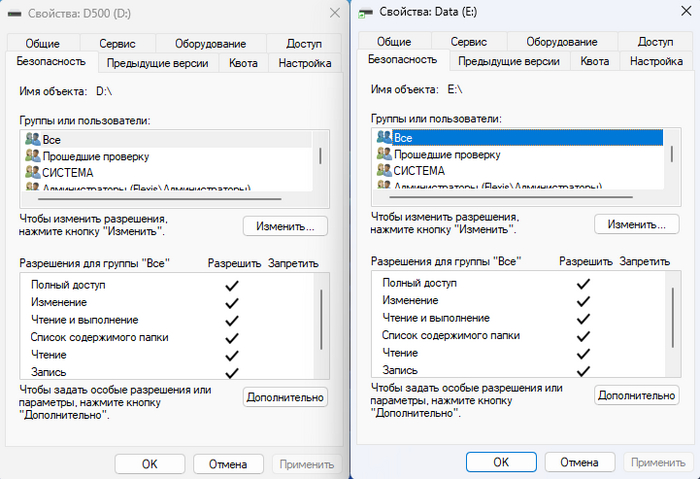Viewport: 700px width, 479px height.
Task: Select Администраторы entry in the D: user list
Action: (130, 188)
